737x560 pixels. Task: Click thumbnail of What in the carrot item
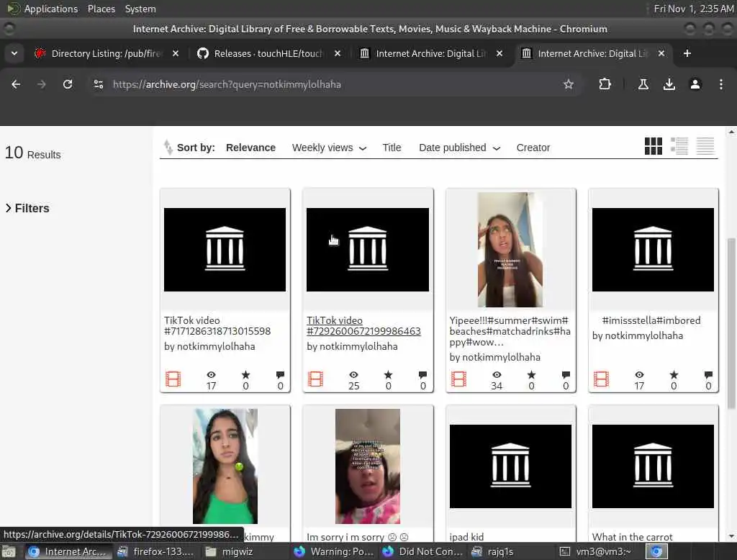point(653,466)
